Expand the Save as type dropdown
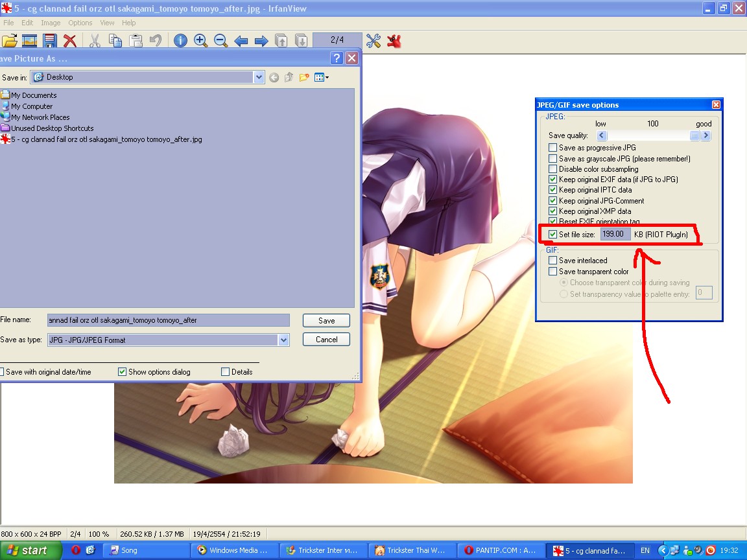Image resolution: width=747 pixels, height=560 pixels. click(284, 340)
